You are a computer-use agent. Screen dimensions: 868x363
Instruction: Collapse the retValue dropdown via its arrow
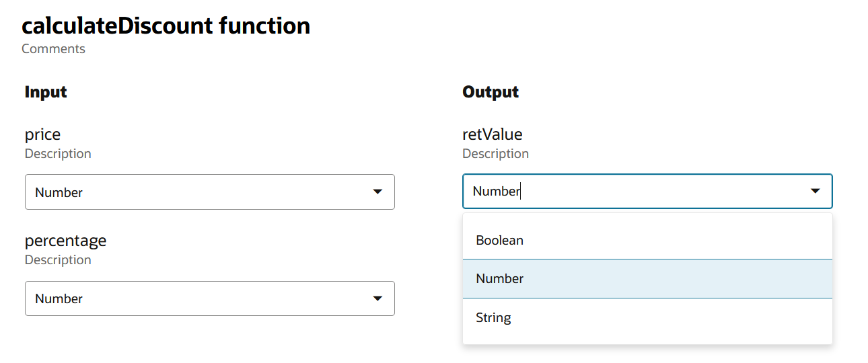click(815, 192)
